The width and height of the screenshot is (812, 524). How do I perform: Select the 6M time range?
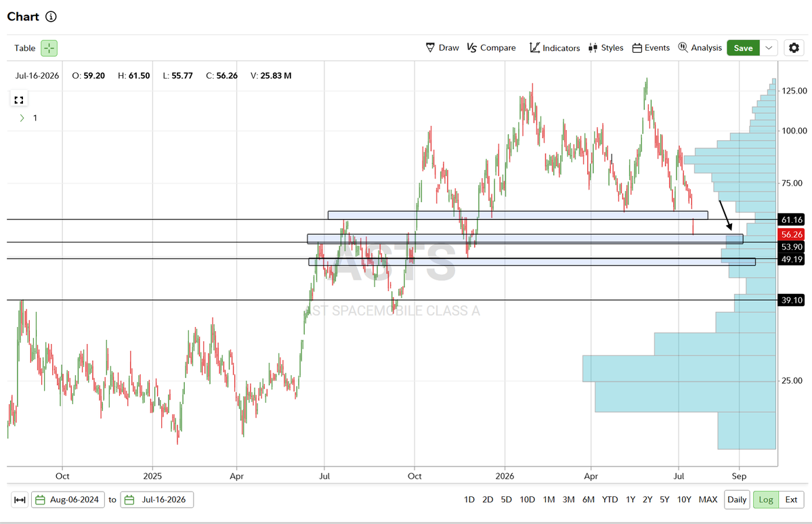click(589, 500)
